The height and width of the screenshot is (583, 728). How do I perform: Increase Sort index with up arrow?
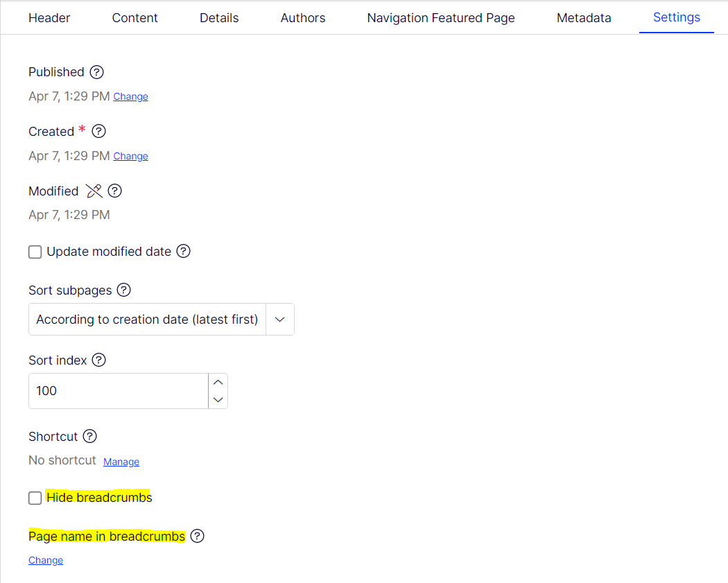click(218, 383)
